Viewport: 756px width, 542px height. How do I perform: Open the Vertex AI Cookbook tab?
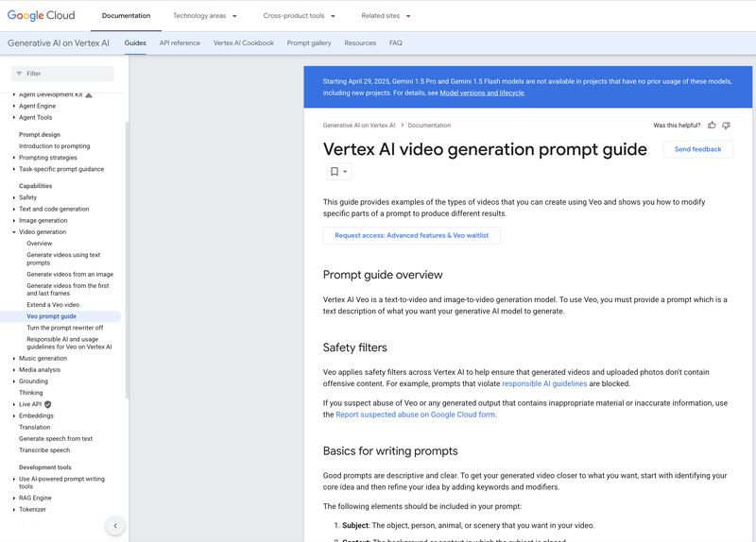click(x=244, y=42)
